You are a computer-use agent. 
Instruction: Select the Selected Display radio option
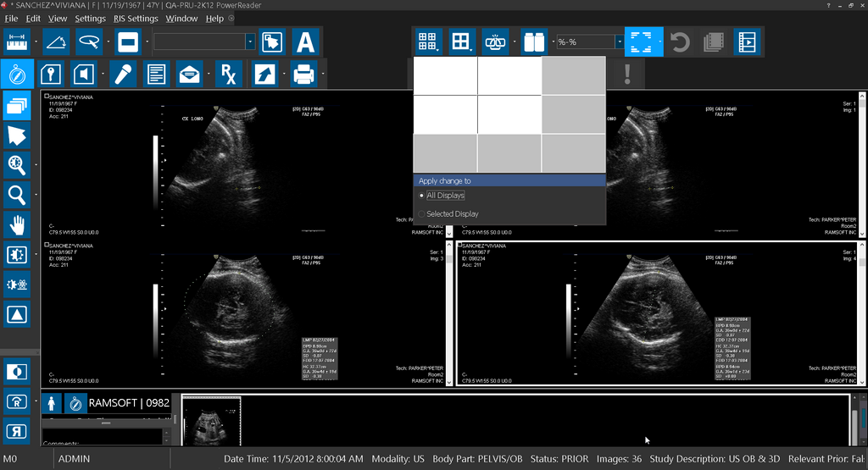coord(422,214)
